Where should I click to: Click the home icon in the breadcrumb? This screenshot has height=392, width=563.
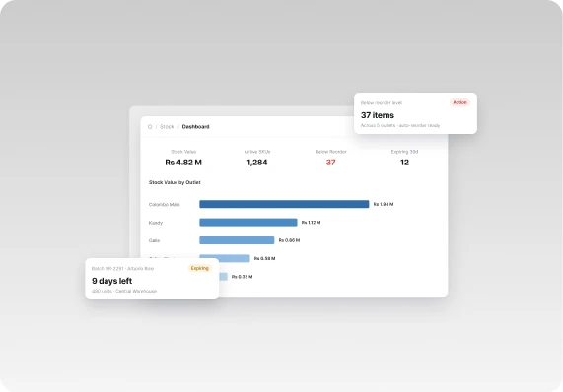[150, 127]
